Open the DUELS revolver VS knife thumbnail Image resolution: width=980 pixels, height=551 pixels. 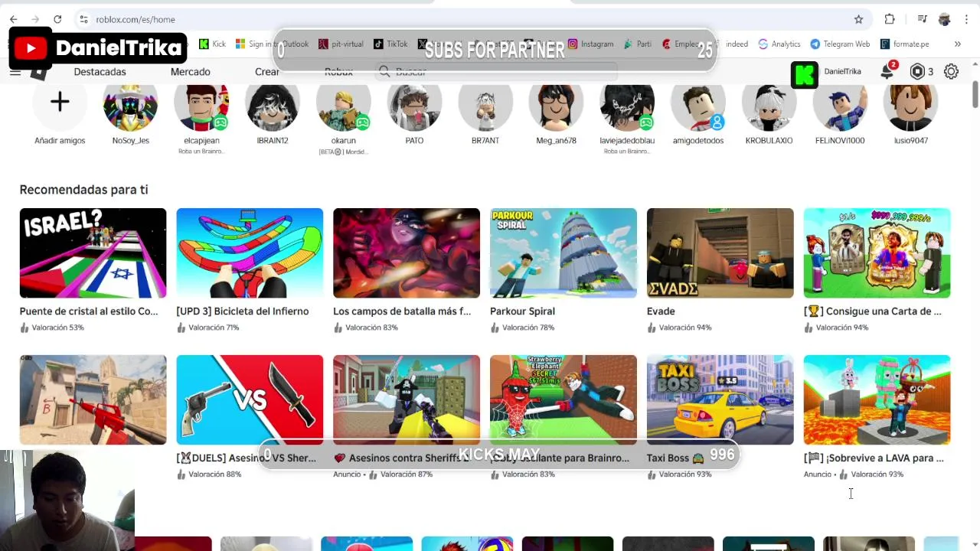tap(250, 399)
